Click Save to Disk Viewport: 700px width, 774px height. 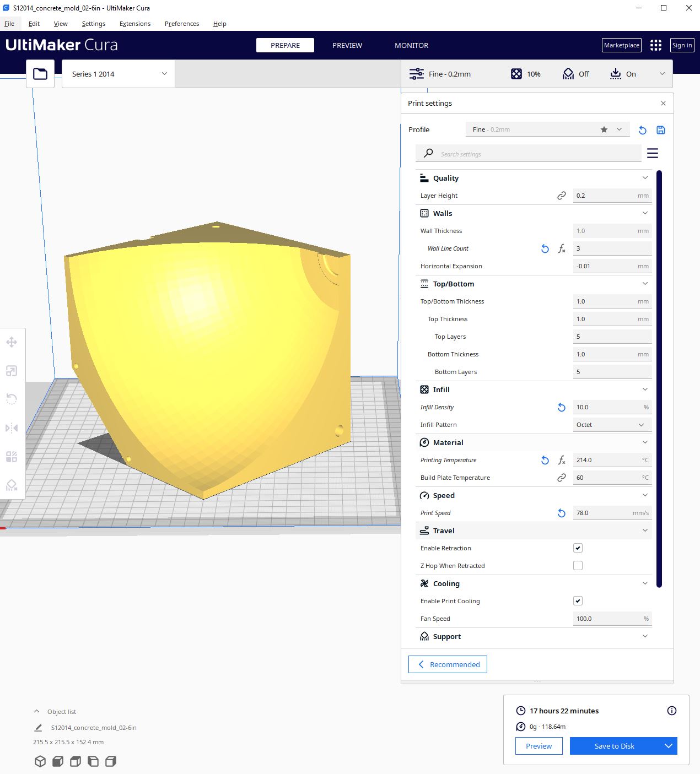pyautogui.click(x=615, y=746)
